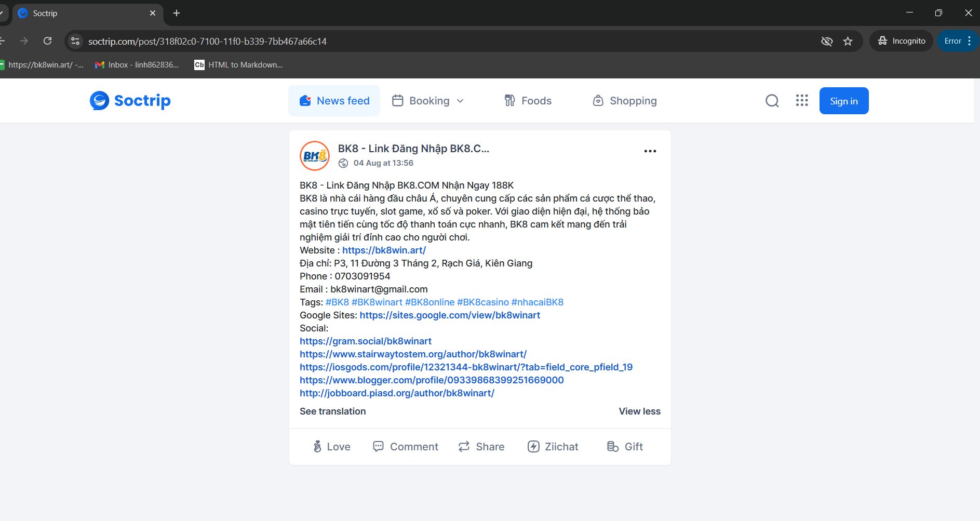This screenshot has height=521, width=980.
Task: Send a Gift on the post
Action: 625,447
